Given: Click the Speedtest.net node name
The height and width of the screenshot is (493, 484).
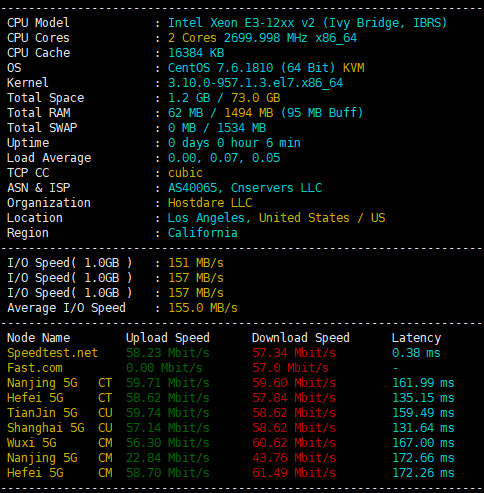Looking at the screenshot, I should (x=52, y=353).
